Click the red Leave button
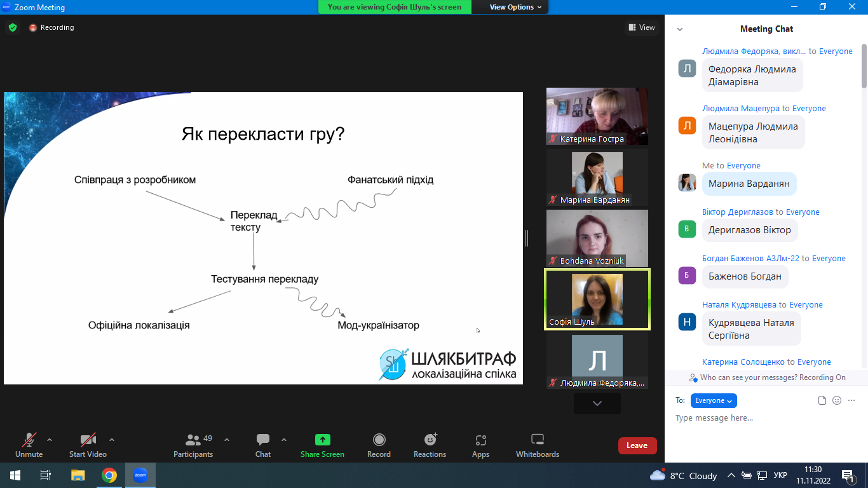The image size is (868, 488). click(637, 445)
